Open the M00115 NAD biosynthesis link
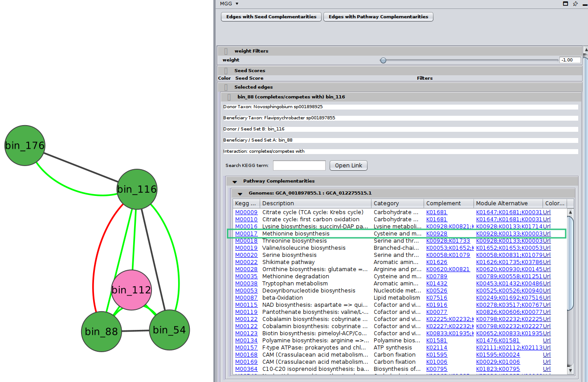The width and height of the screenshot is (588, 382). 246,305
